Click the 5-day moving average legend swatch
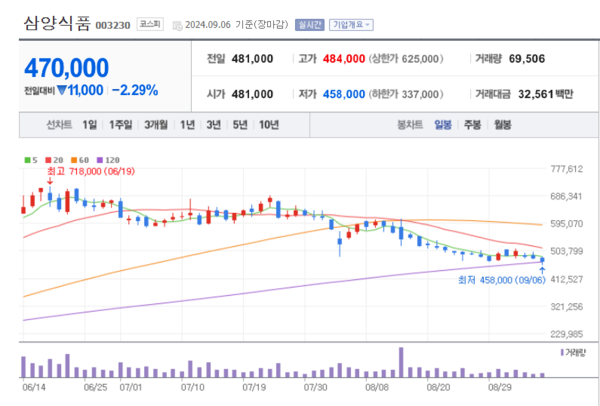The image size is (600, 406). click(x=29, y=160)
